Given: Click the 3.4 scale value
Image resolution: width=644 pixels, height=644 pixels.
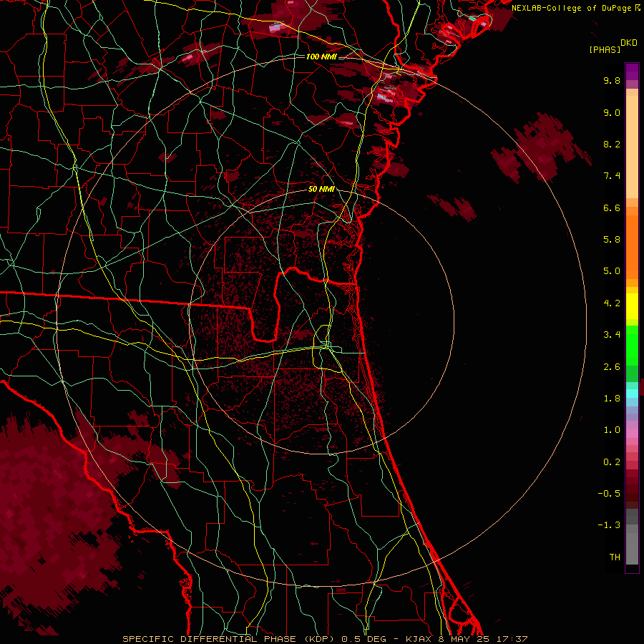Looking at the screenshot, I should click(612, 335).
